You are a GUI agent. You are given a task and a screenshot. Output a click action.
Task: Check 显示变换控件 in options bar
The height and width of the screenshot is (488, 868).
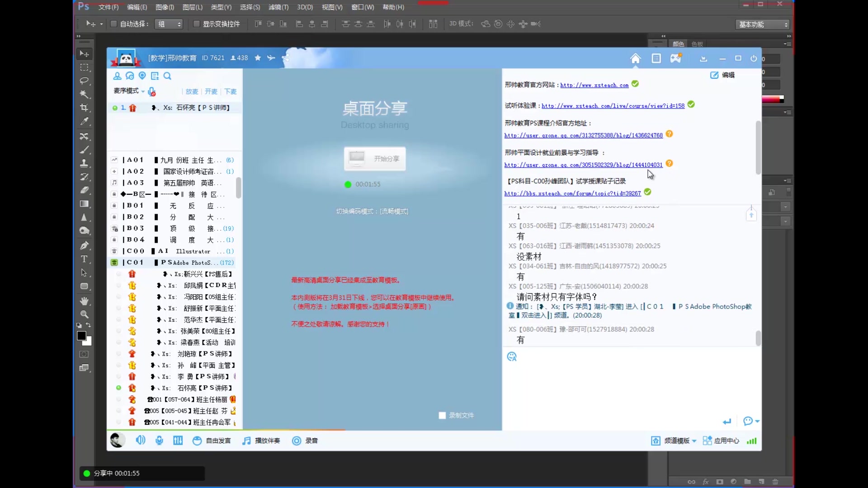click(196, 24)
